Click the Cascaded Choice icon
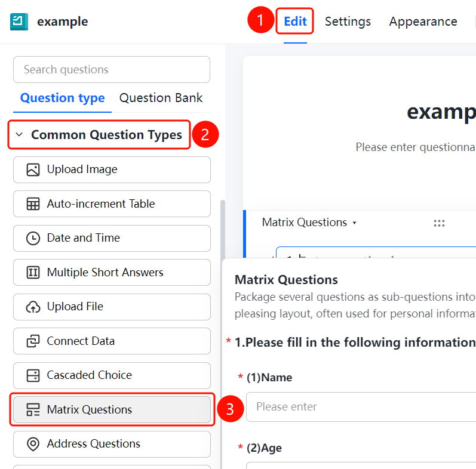Viewport: 476px width, 469px height. click(33, 375)
